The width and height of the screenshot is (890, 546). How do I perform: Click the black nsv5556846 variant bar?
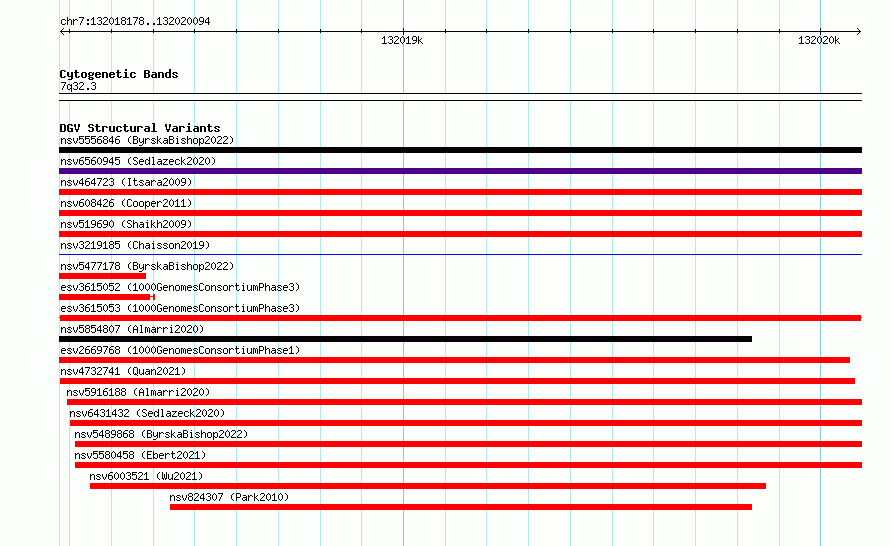(460, 150)
